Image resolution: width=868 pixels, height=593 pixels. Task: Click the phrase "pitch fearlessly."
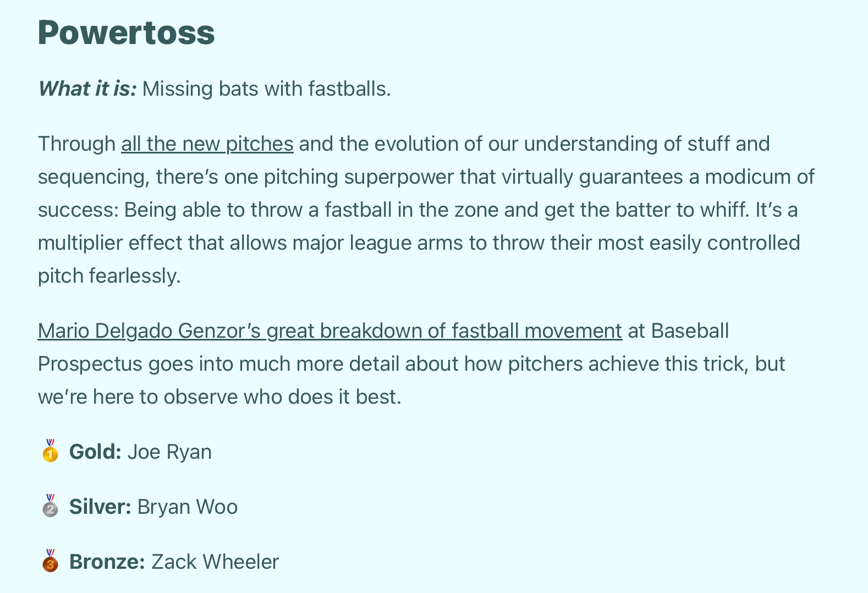(109, 276)
